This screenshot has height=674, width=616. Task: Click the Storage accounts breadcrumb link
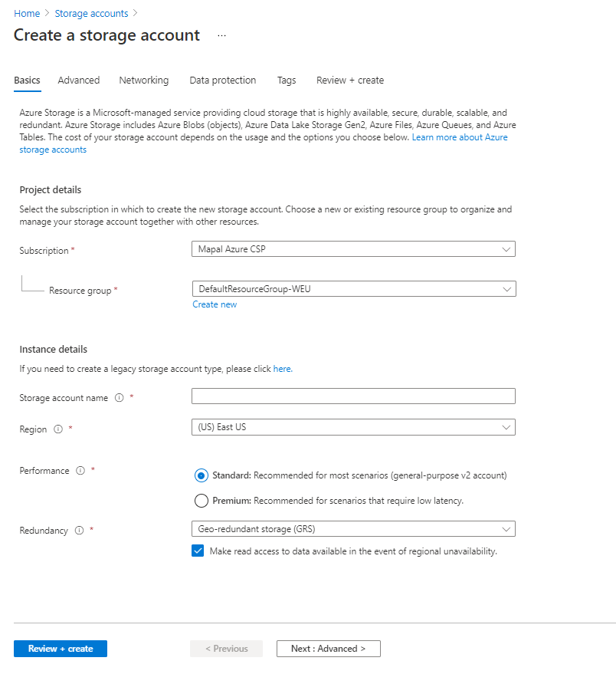click(x=91, y=14)
